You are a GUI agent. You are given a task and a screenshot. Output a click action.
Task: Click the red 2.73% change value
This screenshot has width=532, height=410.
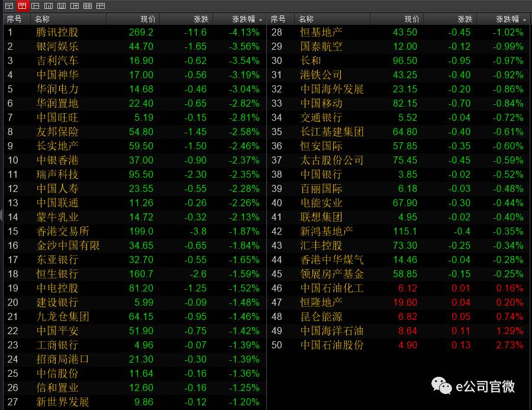click(x=510, y=345)
